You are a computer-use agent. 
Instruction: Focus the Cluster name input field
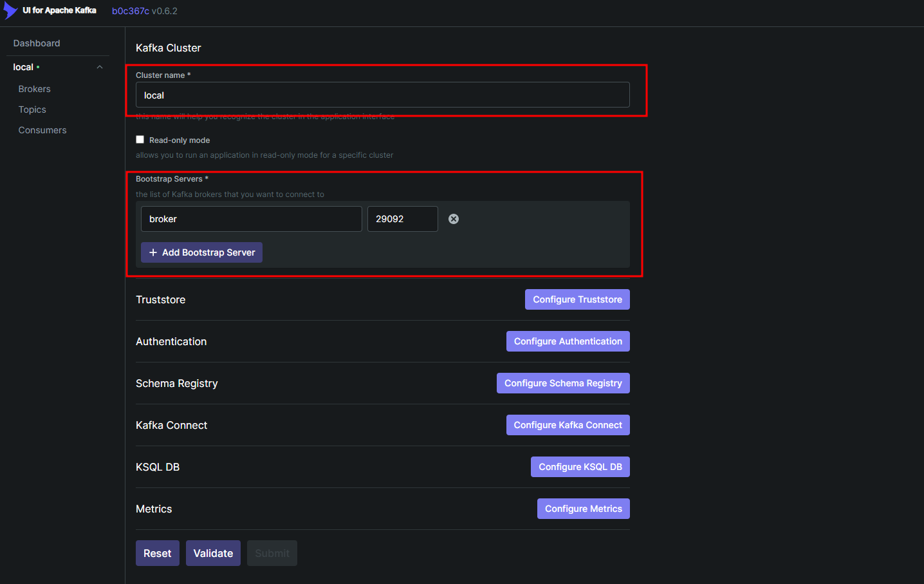[383, 95]
